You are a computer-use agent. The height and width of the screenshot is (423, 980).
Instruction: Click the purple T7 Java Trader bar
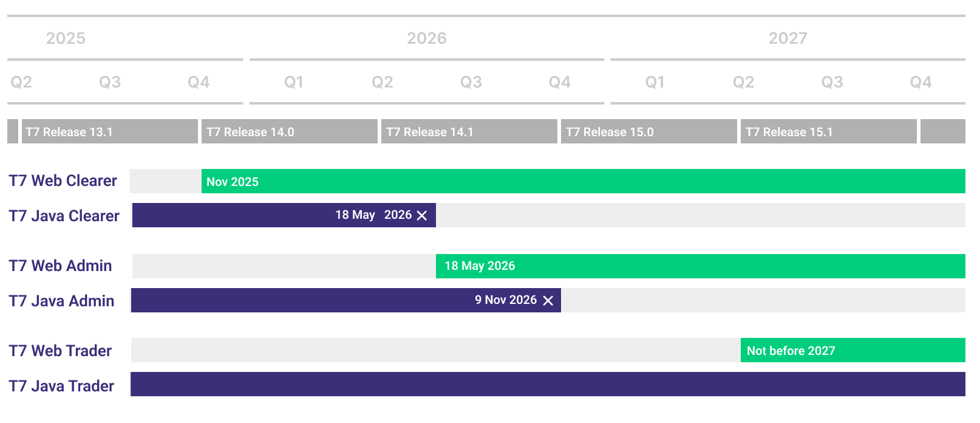point(548,385)
